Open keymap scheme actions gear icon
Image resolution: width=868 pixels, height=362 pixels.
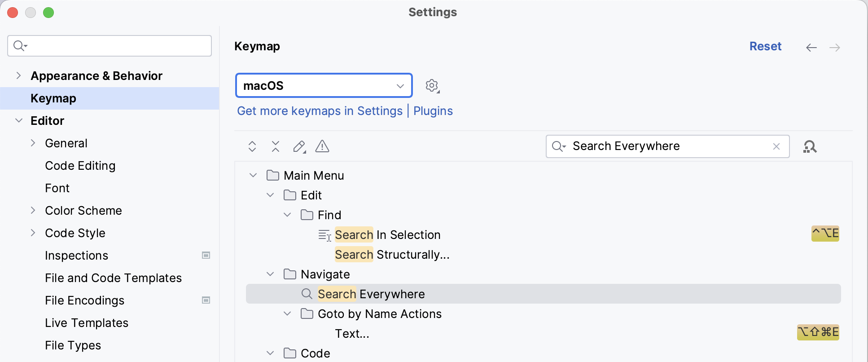pos(432,86)
